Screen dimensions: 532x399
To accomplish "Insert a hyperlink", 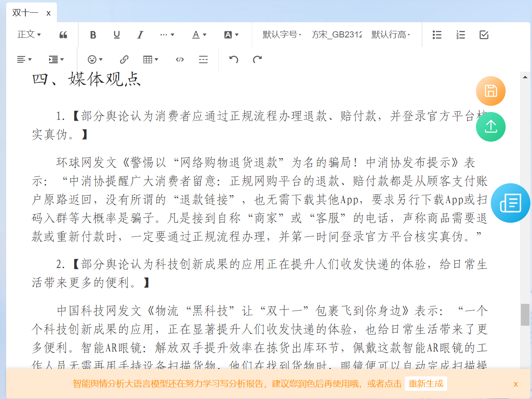I will tap(124, 59).
